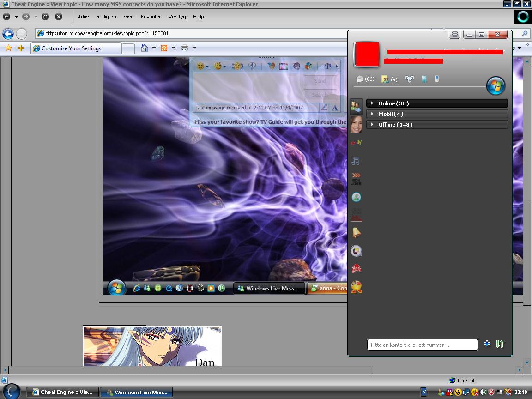
Task: Click the Add to Favorites plus icon
Action: pos(21,48)
